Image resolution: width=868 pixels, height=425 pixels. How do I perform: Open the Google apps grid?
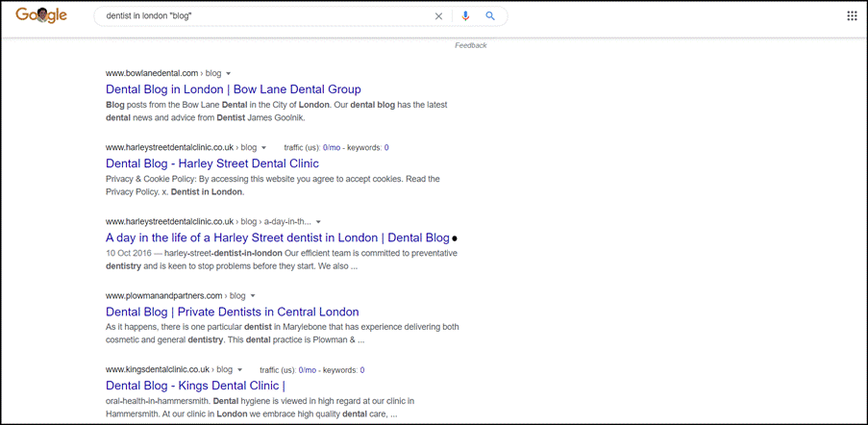pos(852,16)
